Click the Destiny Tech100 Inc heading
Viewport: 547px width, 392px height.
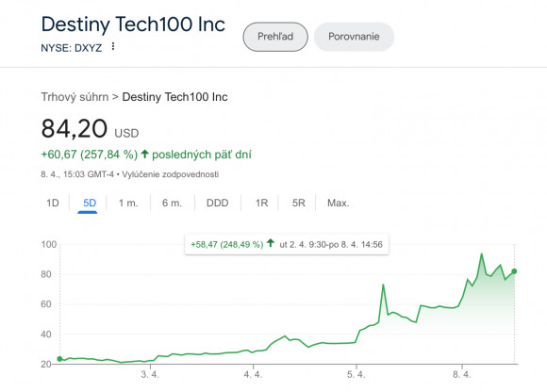pos(133,24)
